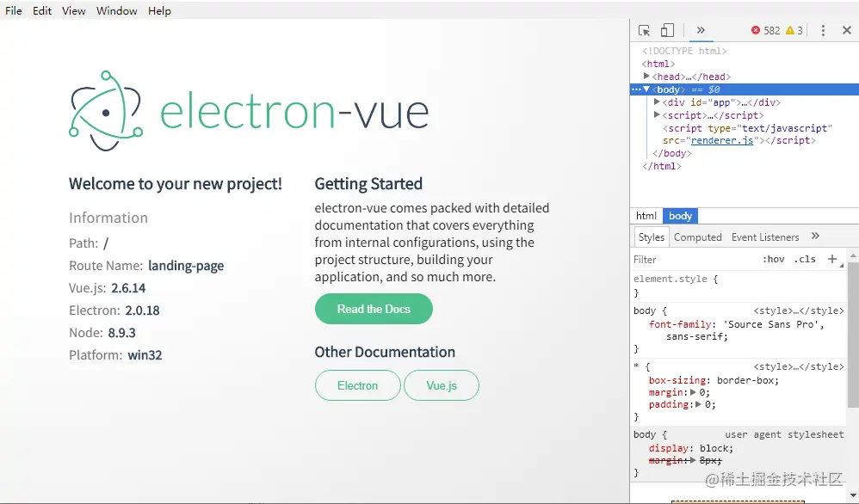The height and width of the screenshot is (504, 859).
Task: Toggle the .cls class editor
Action: pos(805,260)
